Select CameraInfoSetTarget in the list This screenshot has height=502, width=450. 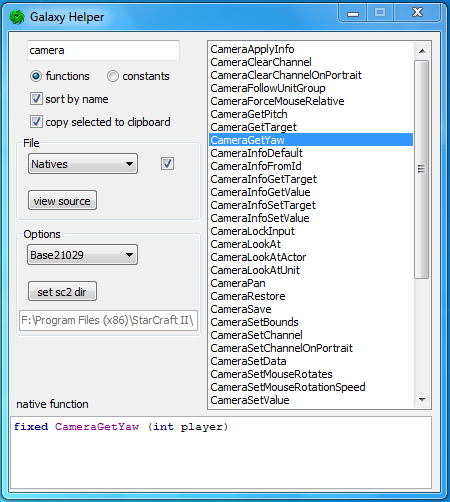pyautogui.click(x=311, y=205)
